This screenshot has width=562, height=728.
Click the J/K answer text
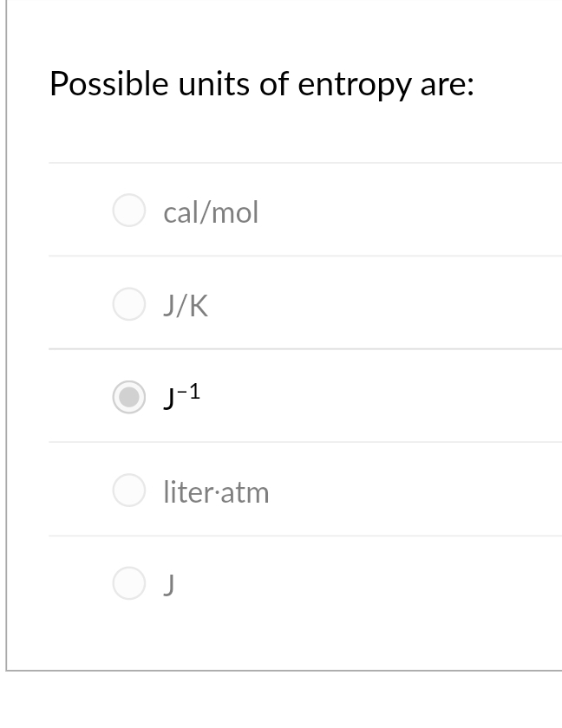click(186, 305)
